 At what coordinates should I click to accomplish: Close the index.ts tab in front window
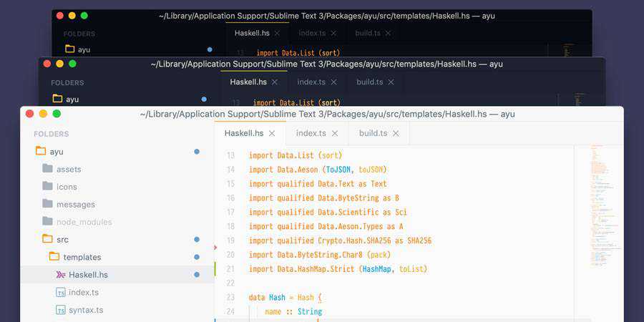click(334, 134)
